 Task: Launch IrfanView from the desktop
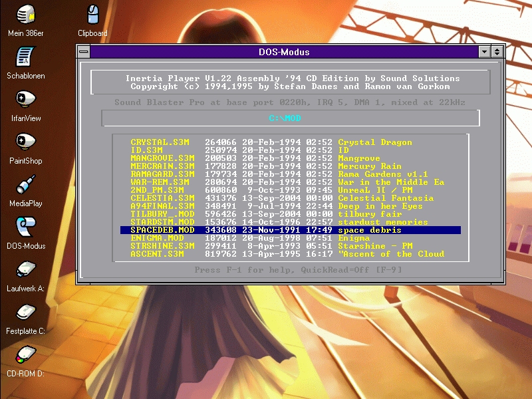(26, 106)
